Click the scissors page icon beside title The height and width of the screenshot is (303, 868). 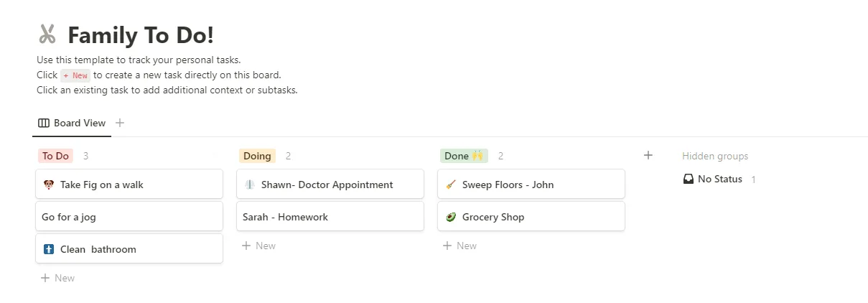coord(47,34)
